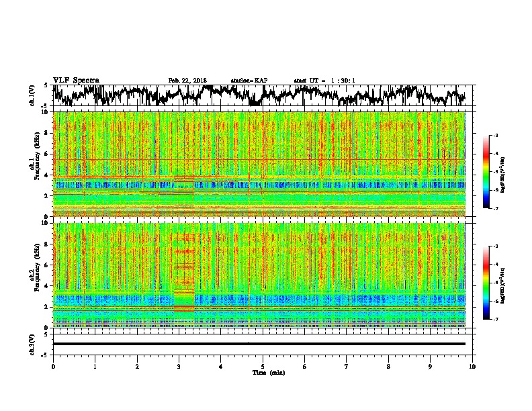Click the time axis tick label "5"
The image size is (532, 411).
tap(263, 367)
